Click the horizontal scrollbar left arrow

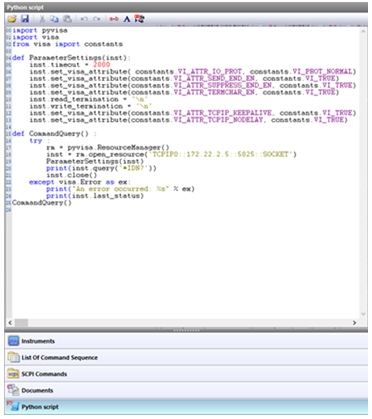point(10,323)
